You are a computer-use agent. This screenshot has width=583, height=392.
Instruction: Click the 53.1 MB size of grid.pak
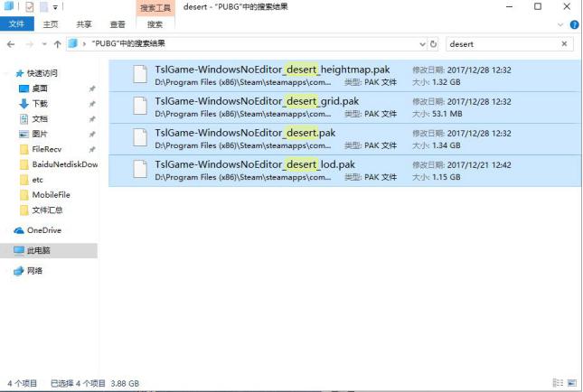tap(447, 114)
